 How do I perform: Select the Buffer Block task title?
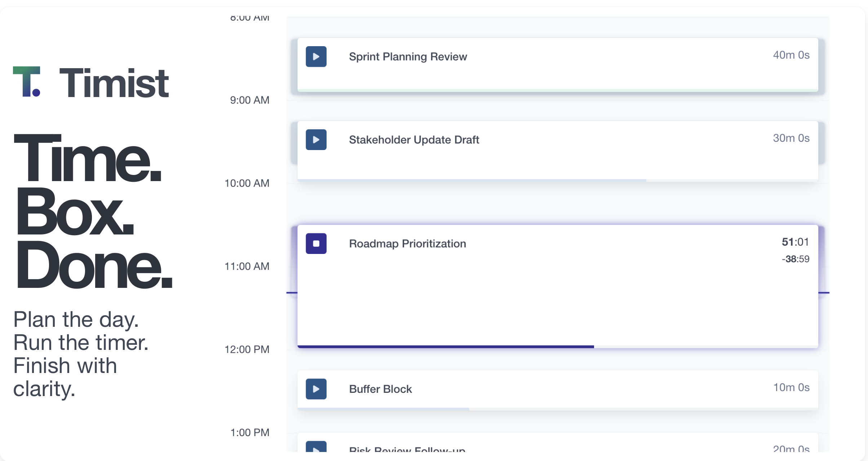[380, 389]
